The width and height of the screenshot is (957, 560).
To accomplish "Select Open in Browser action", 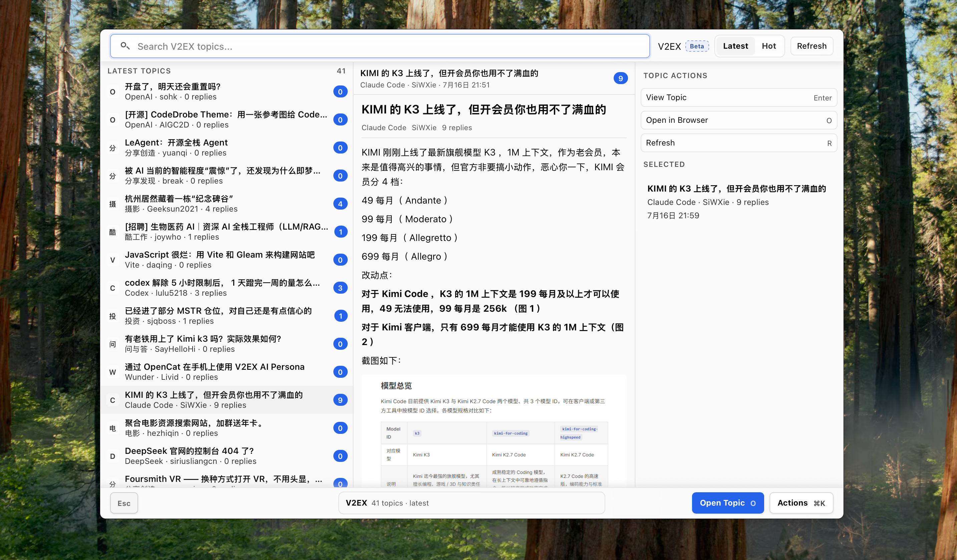I will [739, 120].
